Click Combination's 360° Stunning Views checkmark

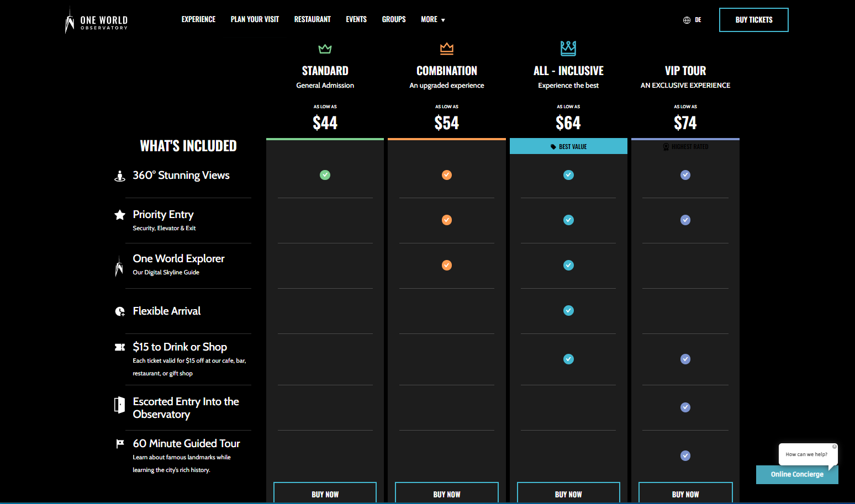coord(447,175)
